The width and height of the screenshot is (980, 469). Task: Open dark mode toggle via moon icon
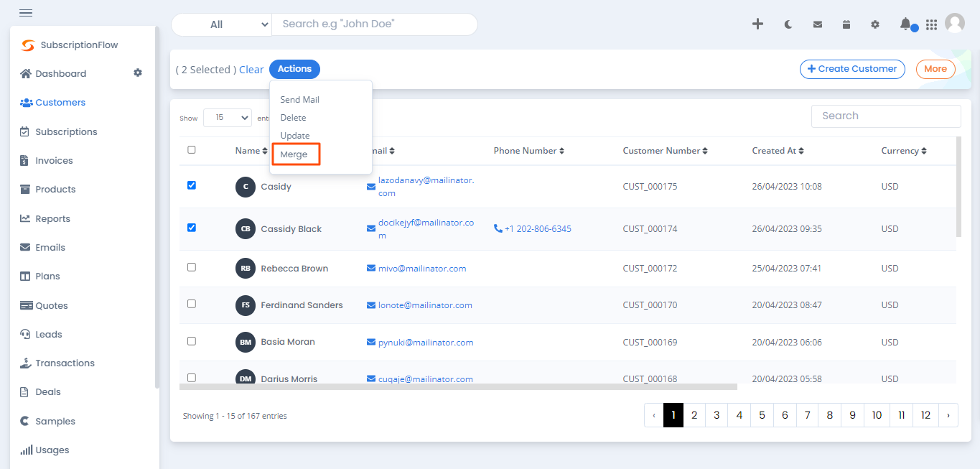pos(788,24)
